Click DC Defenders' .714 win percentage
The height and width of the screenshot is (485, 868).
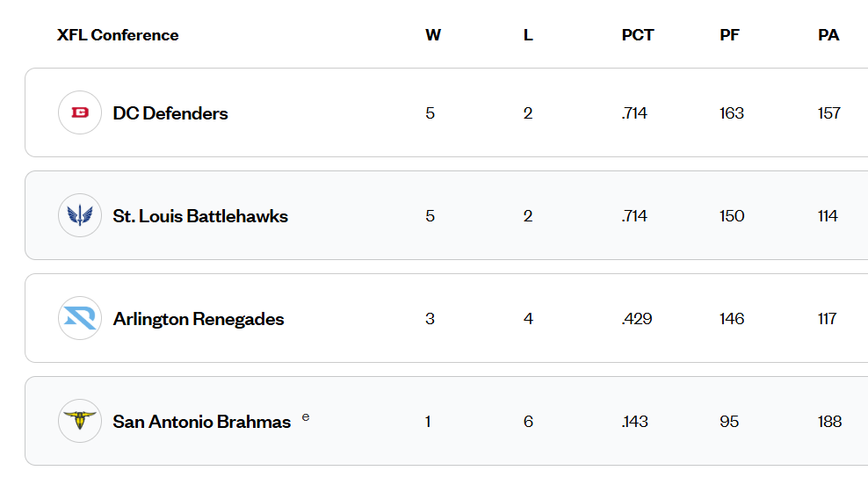pos(634,113)
